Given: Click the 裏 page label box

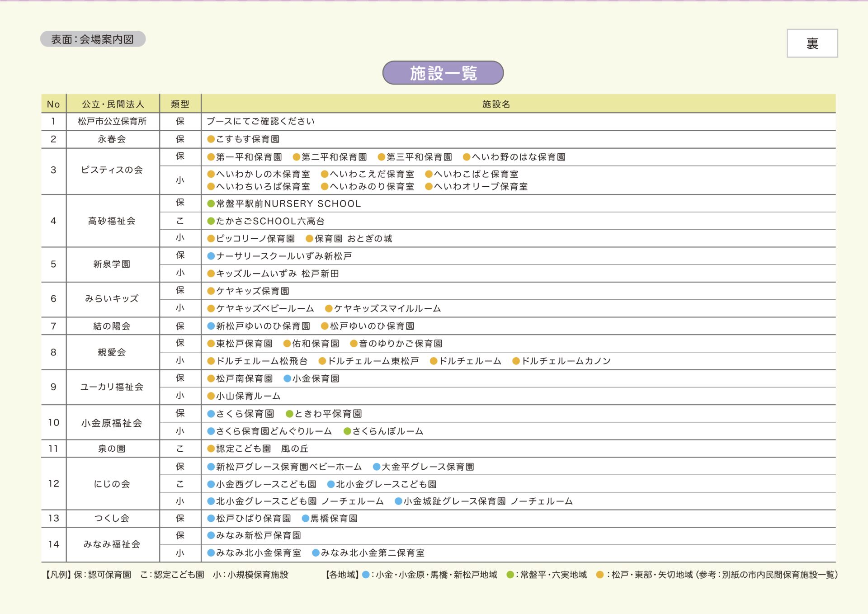Looking at the screenshot, I should tap(812, 43).
